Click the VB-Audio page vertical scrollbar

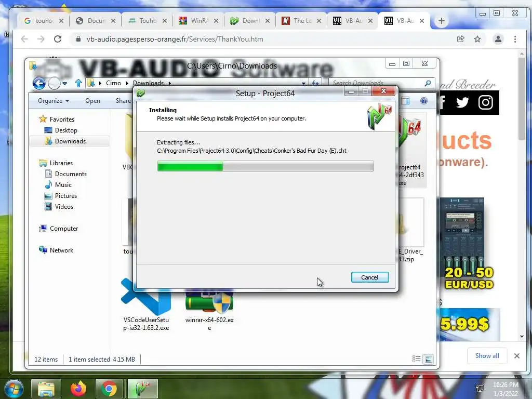[x=522, y=98]
